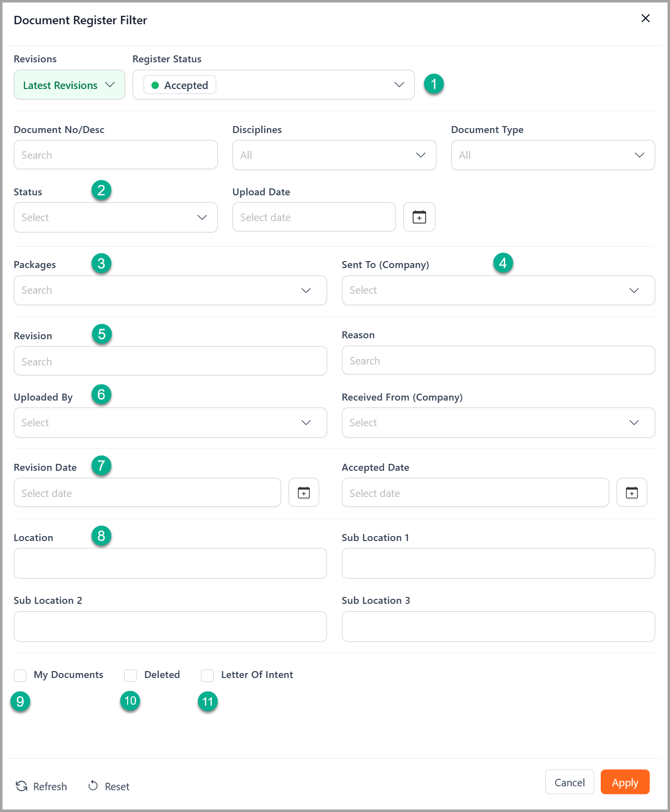
Task: Check the Letter Of Intent checkbox
Action: click(x=207, y=676)
